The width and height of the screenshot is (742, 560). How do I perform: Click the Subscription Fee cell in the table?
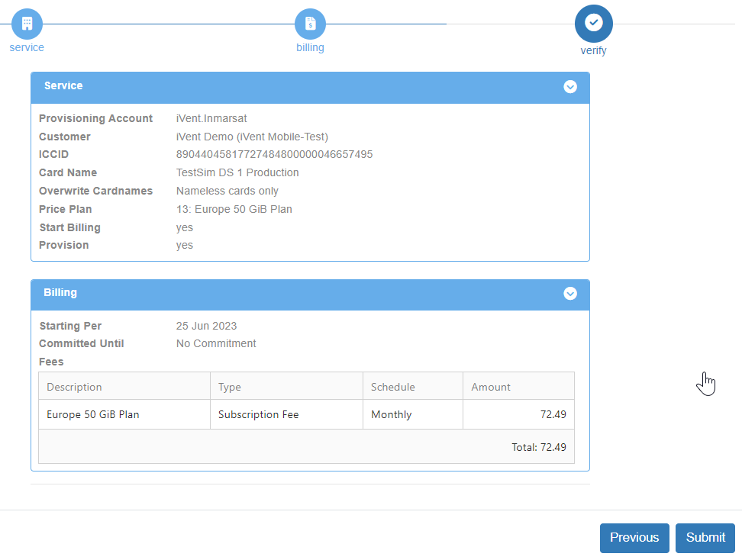[x=258, y=415]
